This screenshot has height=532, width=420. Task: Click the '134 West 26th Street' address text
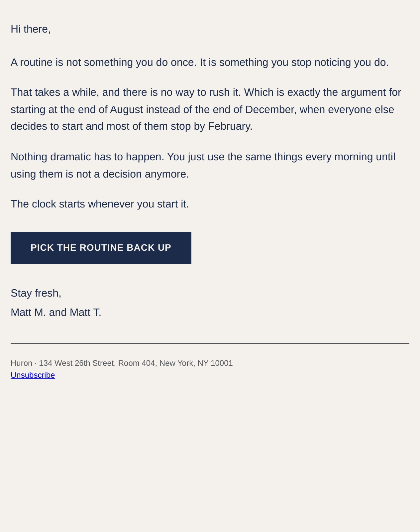tap(76, 363)
